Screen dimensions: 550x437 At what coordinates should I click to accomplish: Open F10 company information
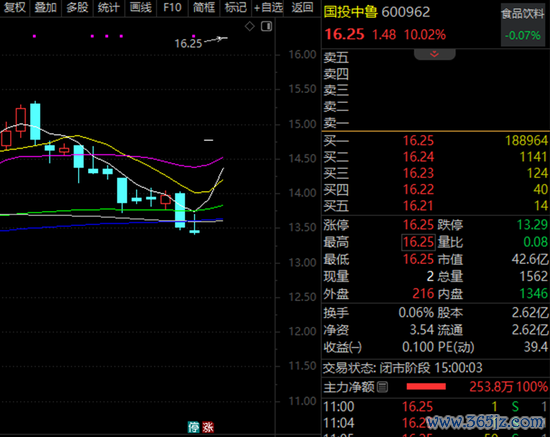click(172, 7)
